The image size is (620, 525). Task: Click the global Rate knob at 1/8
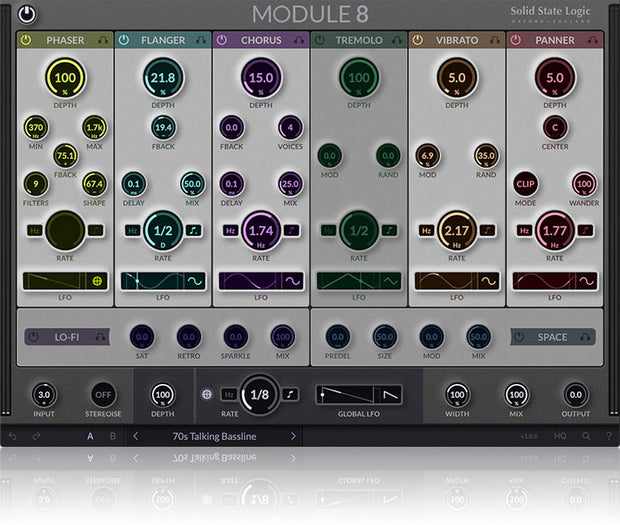(x=260, y=394)
